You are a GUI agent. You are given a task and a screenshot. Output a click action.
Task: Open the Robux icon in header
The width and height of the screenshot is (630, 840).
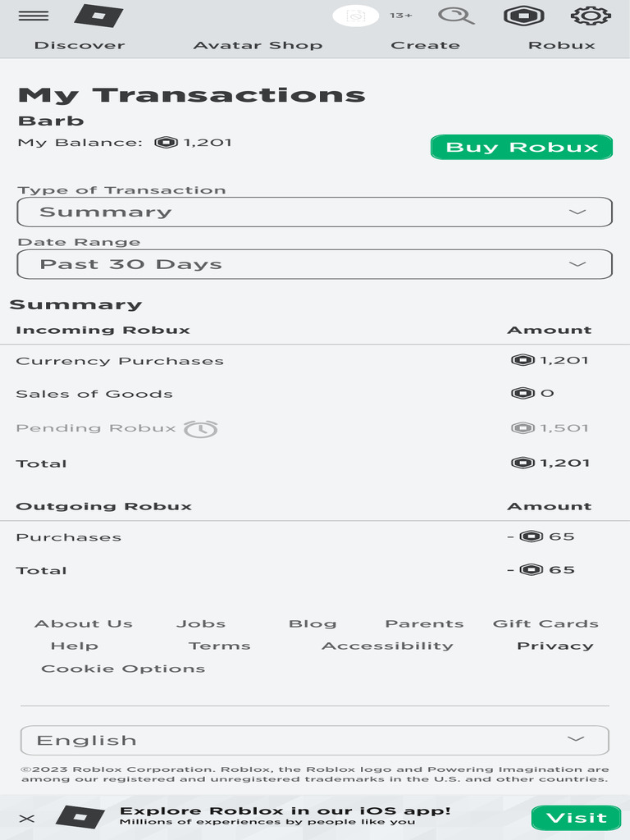pyautogui.click(x=523, y=16)
